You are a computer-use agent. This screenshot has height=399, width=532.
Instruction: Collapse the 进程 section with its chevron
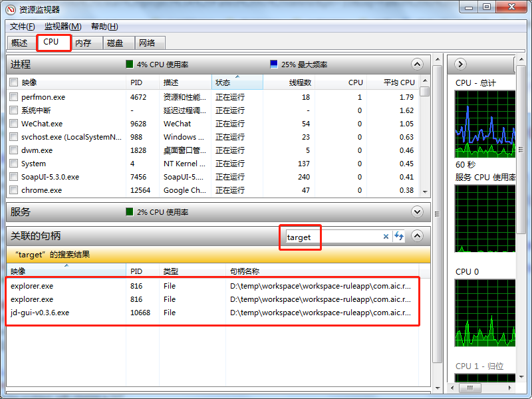[417, 65]
